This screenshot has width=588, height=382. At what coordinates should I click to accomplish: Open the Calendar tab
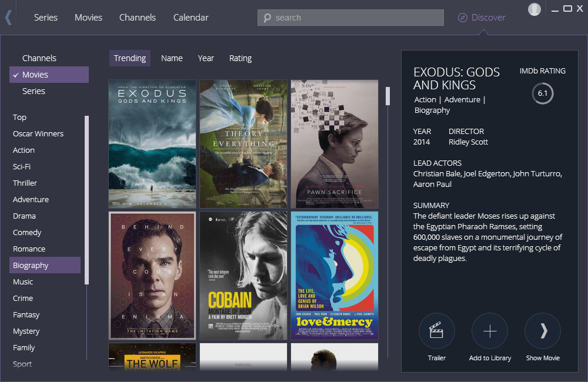(191, 18)
